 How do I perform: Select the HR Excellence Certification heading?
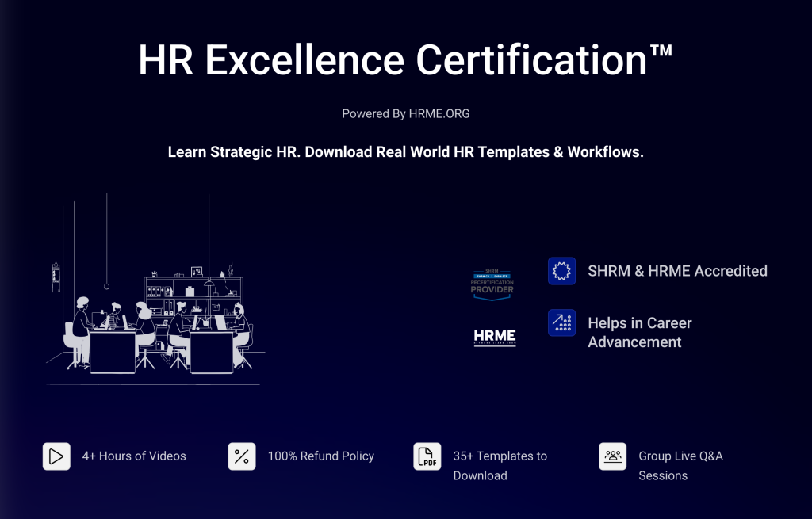405,60
